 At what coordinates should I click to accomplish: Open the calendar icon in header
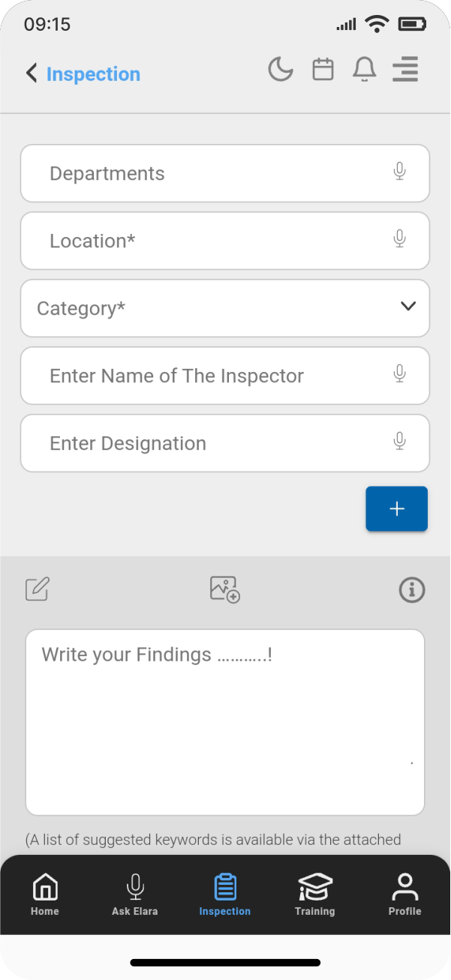pos(323,70)
